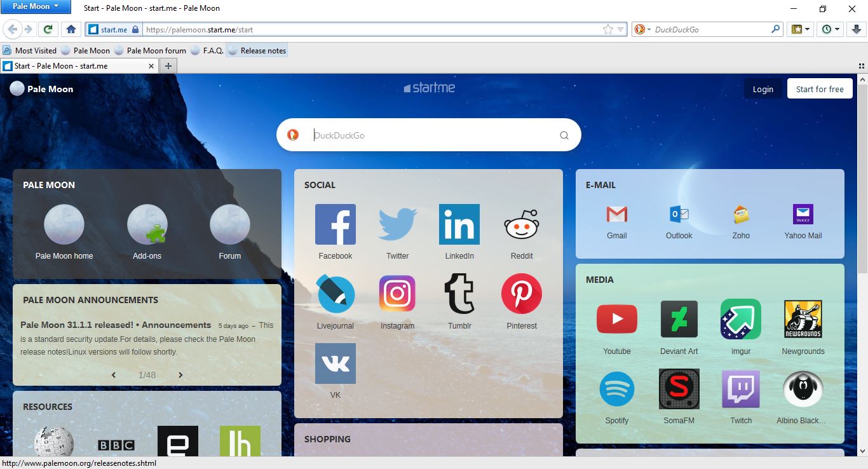
Task: Expand the address bar history dropdown
Action: tap(621, 29)
